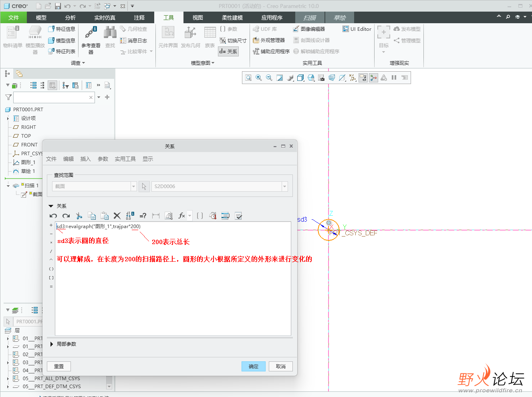532x397 pixels.
Task: Collapse the 关系 section triangle
Action: click(x=51, y=206)
